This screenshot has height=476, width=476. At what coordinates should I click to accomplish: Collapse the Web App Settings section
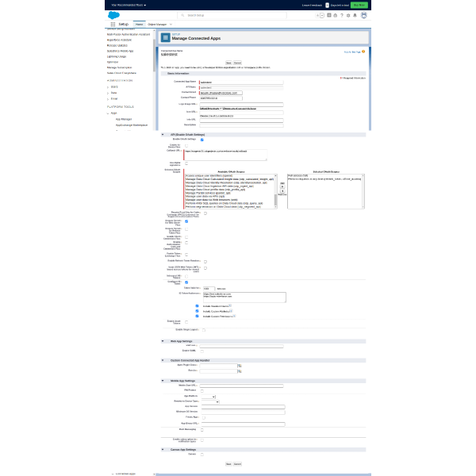(163, 340)
